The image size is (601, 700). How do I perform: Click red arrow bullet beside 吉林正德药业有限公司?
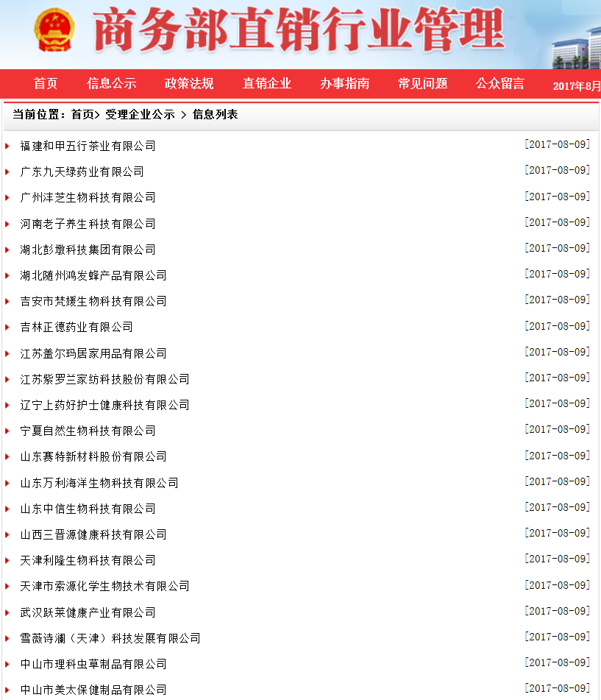[x=7, y=328]
